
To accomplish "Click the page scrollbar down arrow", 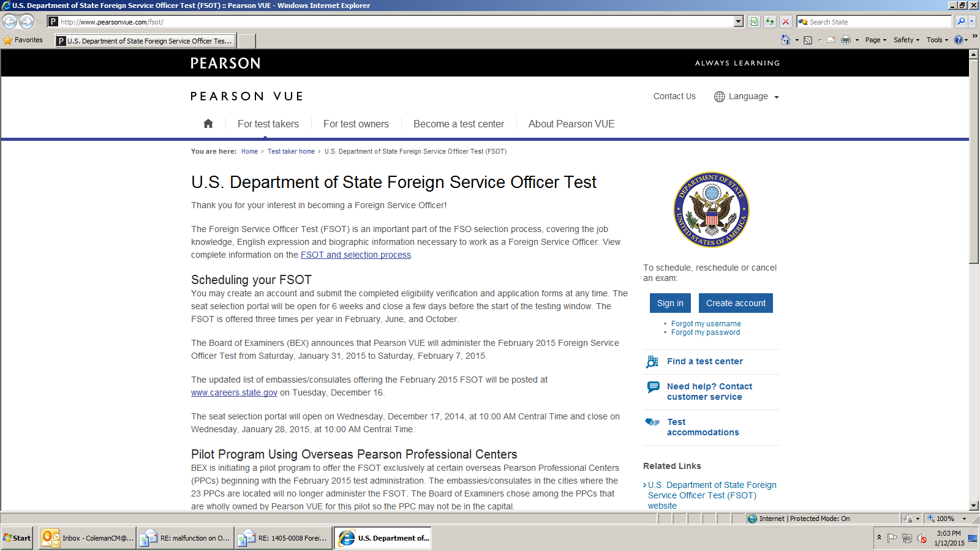I will (x=974, y=506).
